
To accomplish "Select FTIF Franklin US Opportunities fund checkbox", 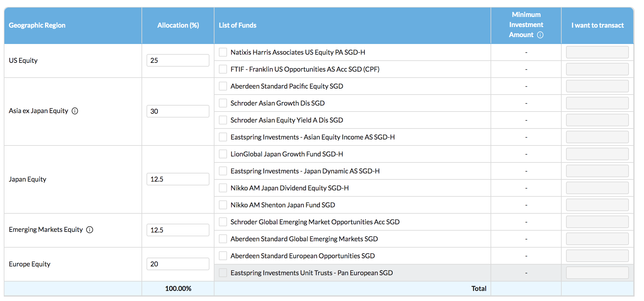I will tap(223, 69).
